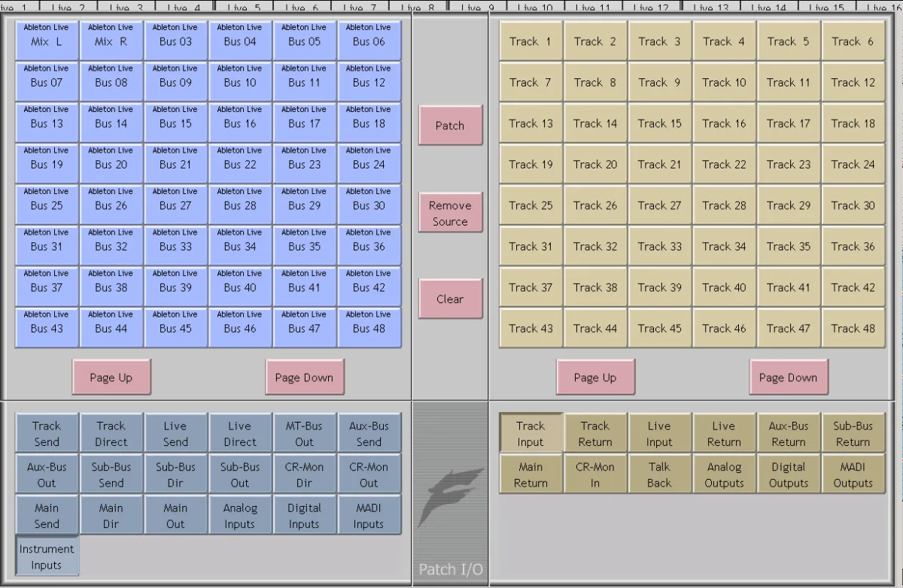Image resolution: width=903 pixels, height=588 pixels.
Task: Show CR-Mon Dir sources
Action: coord(305,474)
